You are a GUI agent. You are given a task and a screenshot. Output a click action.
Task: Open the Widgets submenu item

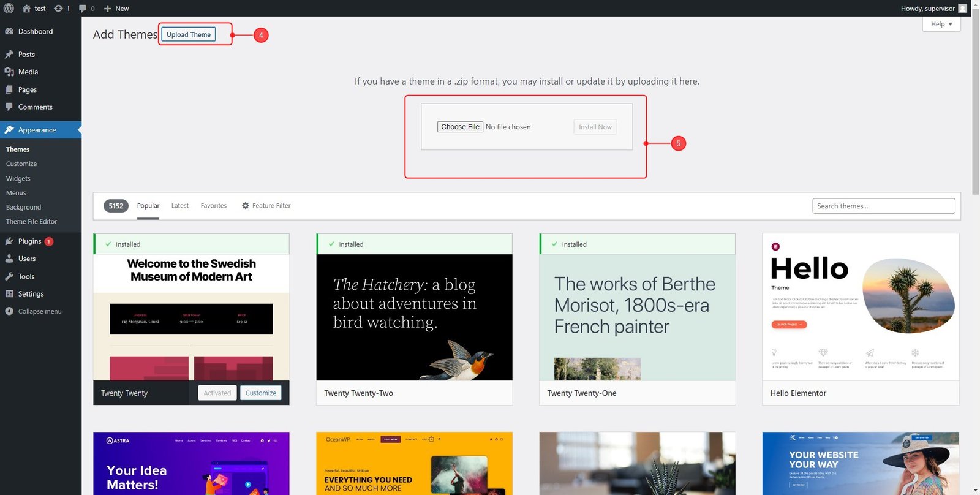pos(18,178)
